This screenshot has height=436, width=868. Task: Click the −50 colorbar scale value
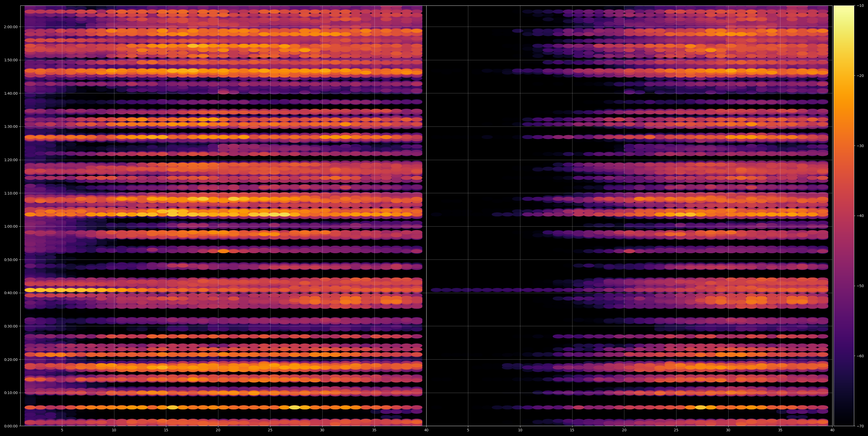[860, 286]
